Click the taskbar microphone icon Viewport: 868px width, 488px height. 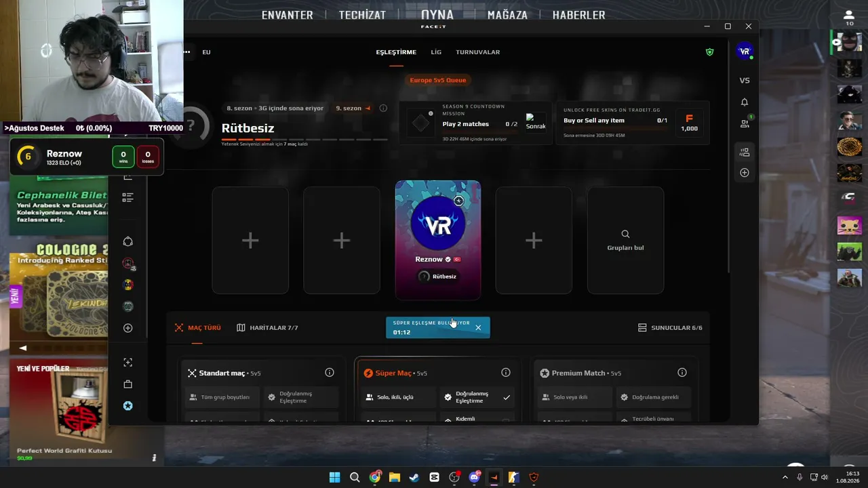pos(800,477)
